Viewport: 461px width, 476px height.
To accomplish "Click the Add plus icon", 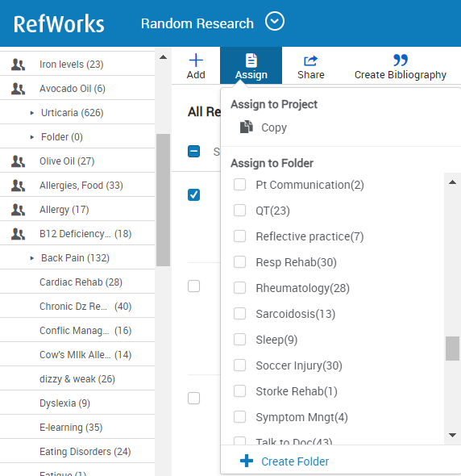I will 196,61.
